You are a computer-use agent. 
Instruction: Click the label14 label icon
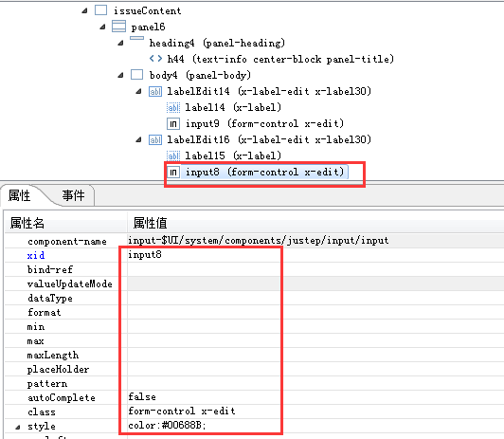173,107
